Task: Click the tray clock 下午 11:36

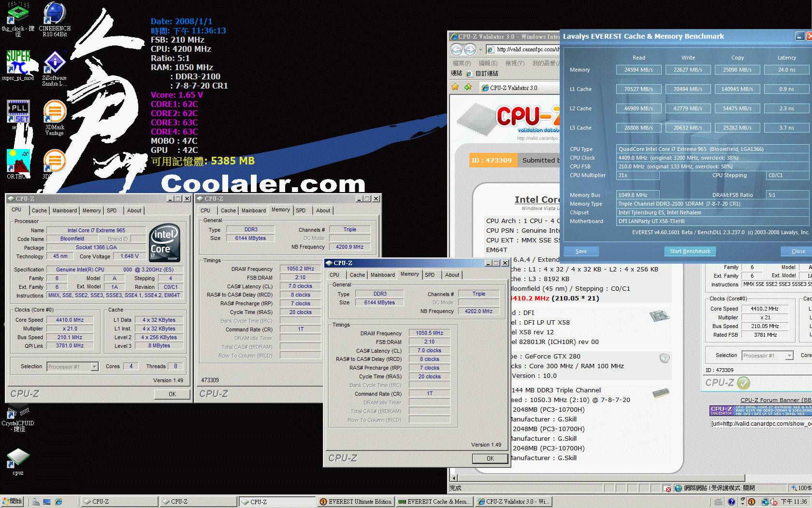Action: 794,502
